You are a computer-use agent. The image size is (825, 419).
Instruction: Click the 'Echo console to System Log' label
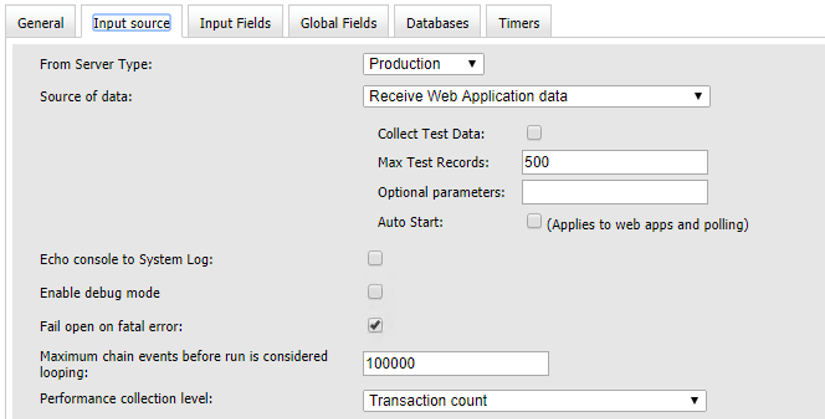tap(127, 260)
